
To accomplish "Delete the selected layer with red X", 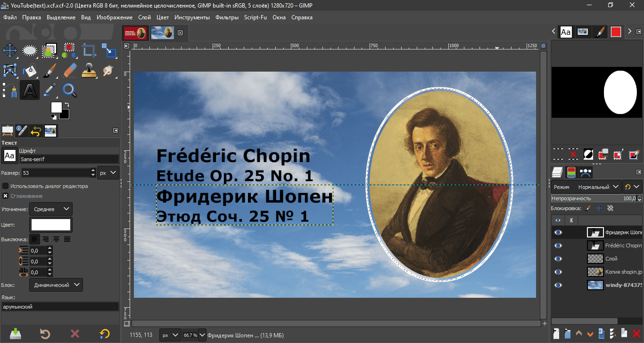I will [636, 334].
